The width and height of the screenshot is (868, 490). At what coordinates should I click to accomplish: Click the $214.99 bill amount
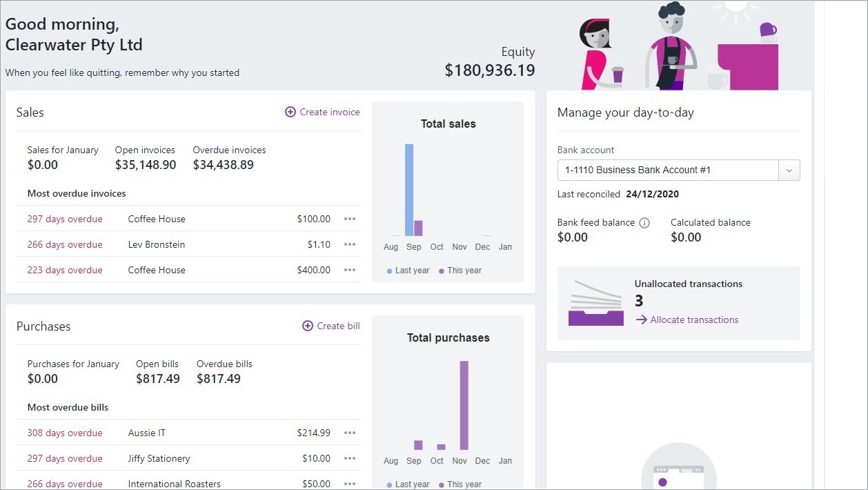[314, 433]
